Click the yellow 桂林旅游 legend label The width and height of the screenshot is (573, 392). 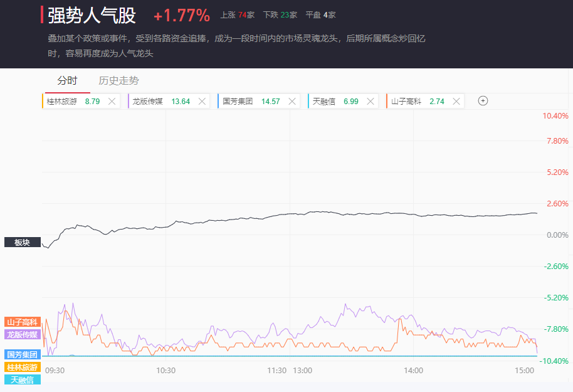23,367
